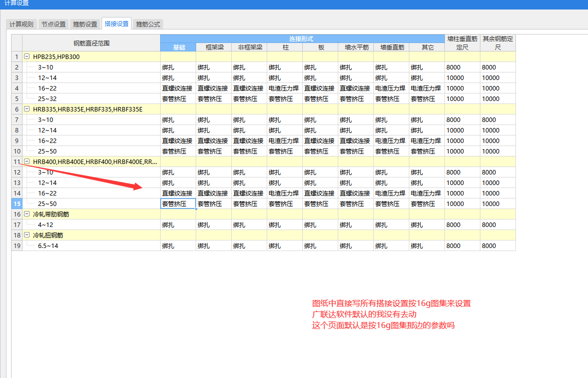This screenshot has height=378, width=588.
Task: Select row 2 墙柱垂直筋定尺 value 8000
Action: click(x=462, y=67)
